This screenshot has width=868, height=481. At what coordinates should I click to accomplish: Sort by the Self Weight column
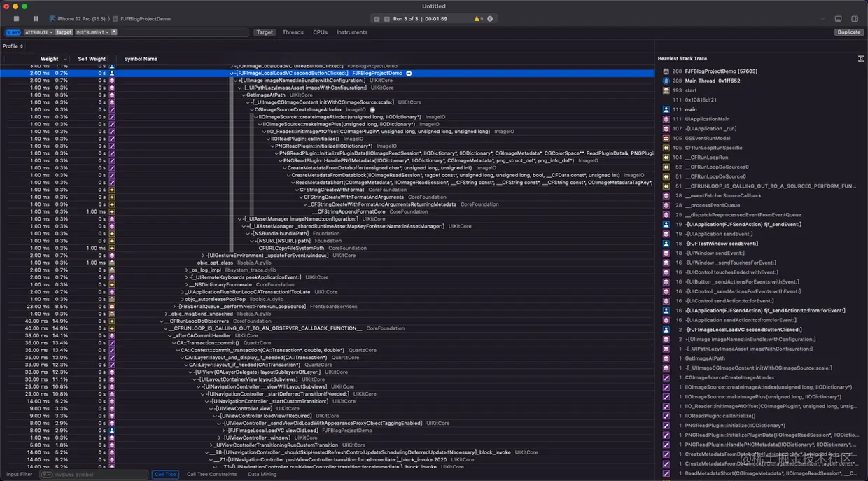tap(92, 59)
